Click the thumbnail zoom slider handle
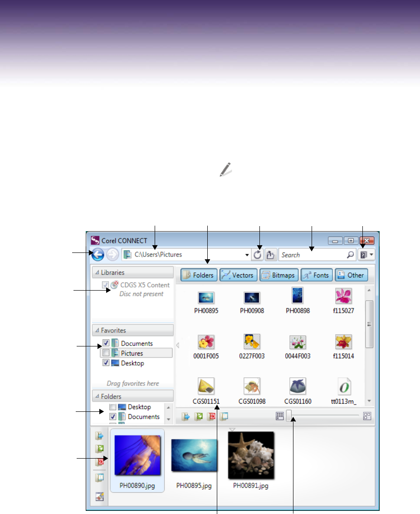This screenshot has width=420, height=514. (289, 416)
